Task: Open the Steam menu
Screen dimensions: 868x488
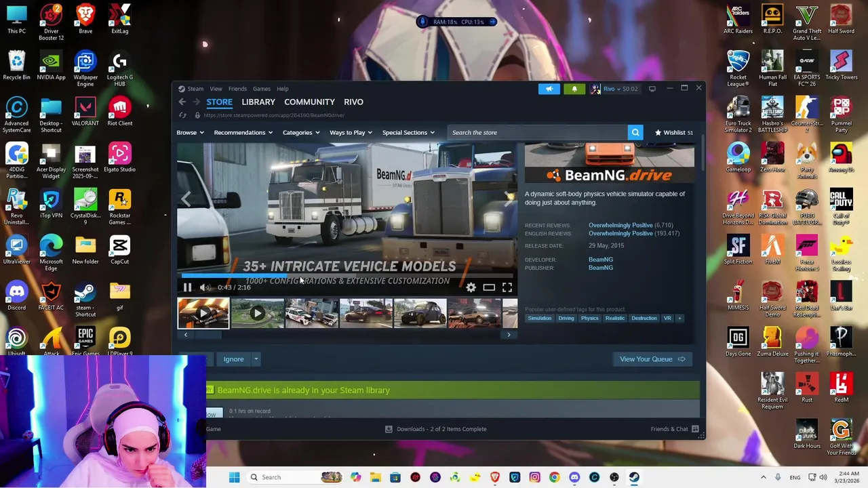Action: point(195,89)
